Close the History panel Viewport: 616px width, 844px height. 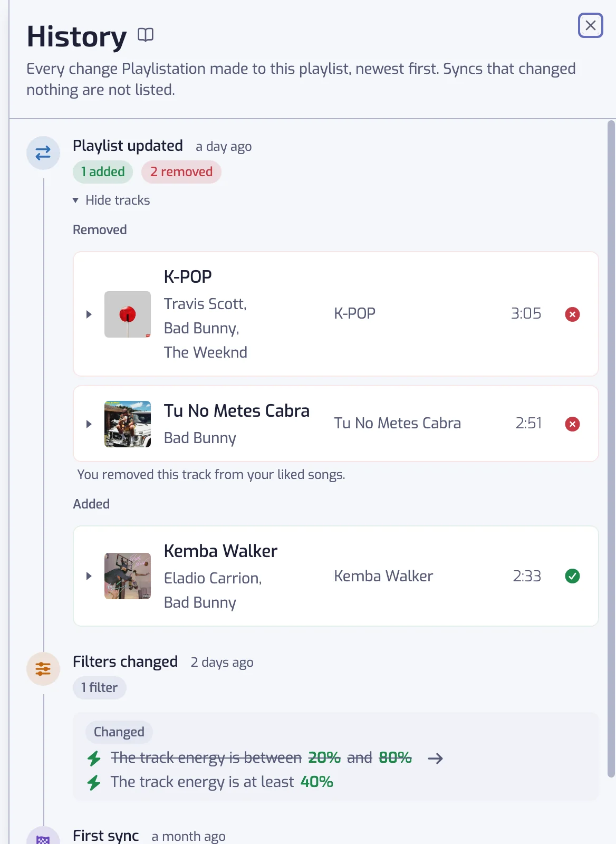tap(591, 25)
